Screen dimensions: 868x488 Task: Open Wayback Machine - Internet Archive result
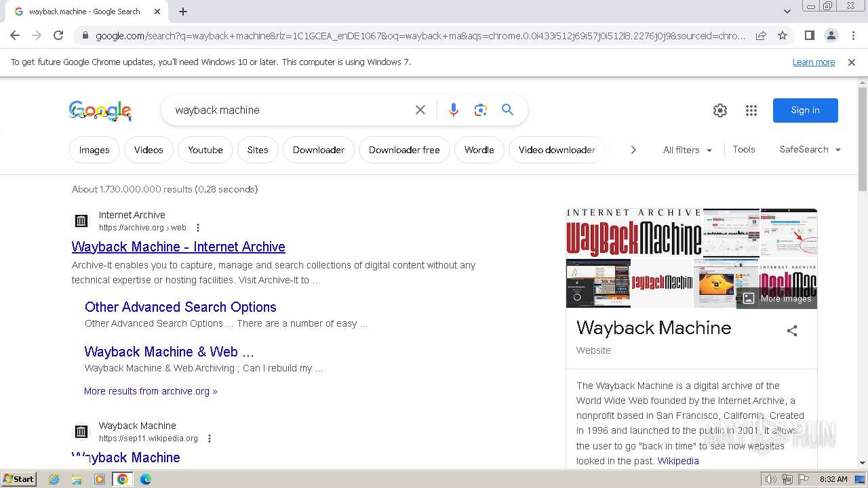pos(178,247)
